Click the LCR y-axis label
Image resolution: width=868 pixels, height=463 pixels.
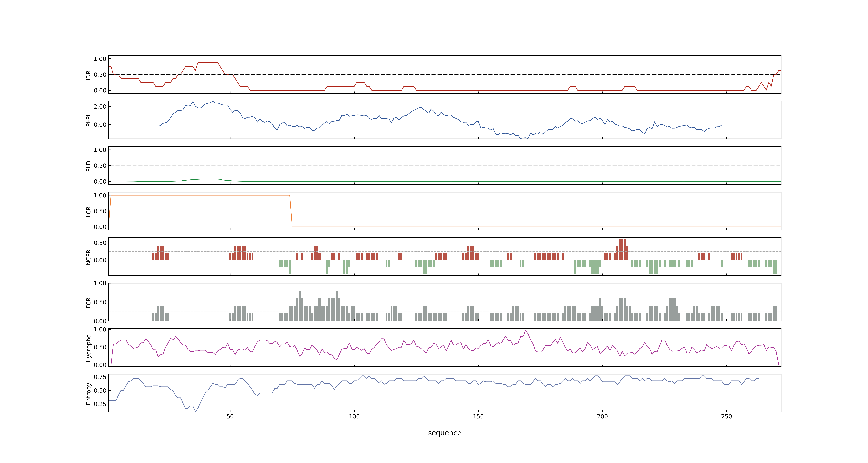click(x=88, y=212)
